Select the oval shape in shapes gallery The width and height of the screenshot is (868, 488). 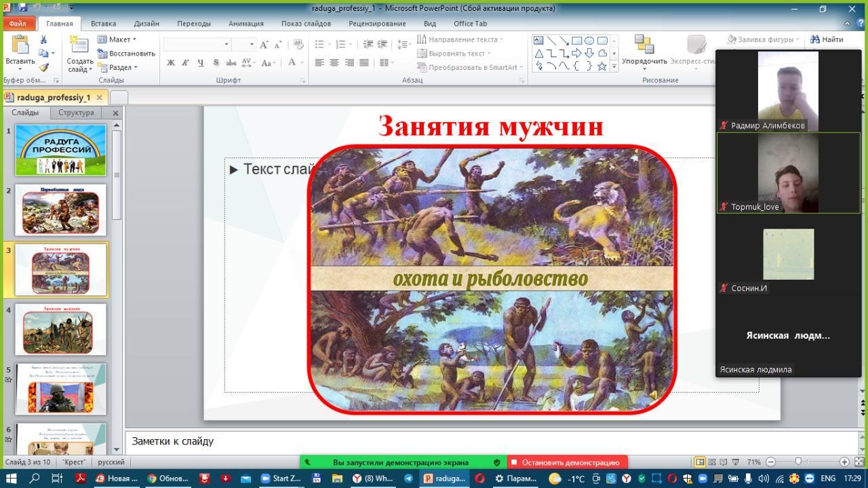589,40
